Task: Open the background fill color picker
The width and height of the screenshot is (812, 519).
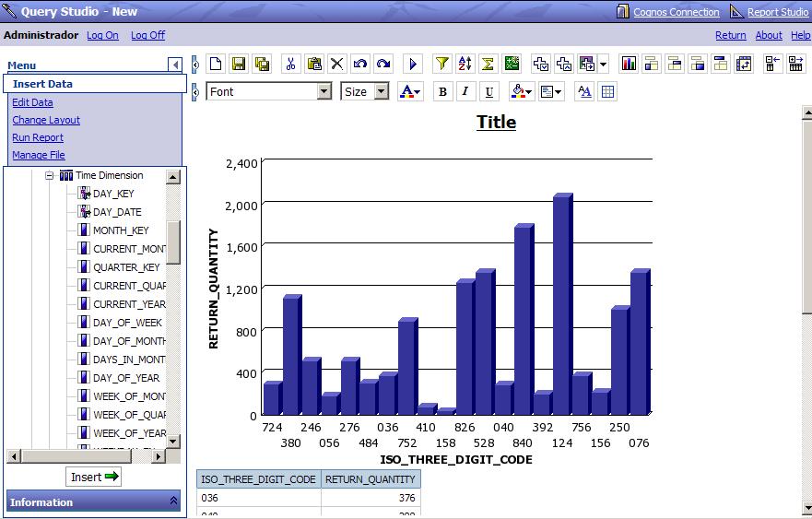Action: coord(522,91)
